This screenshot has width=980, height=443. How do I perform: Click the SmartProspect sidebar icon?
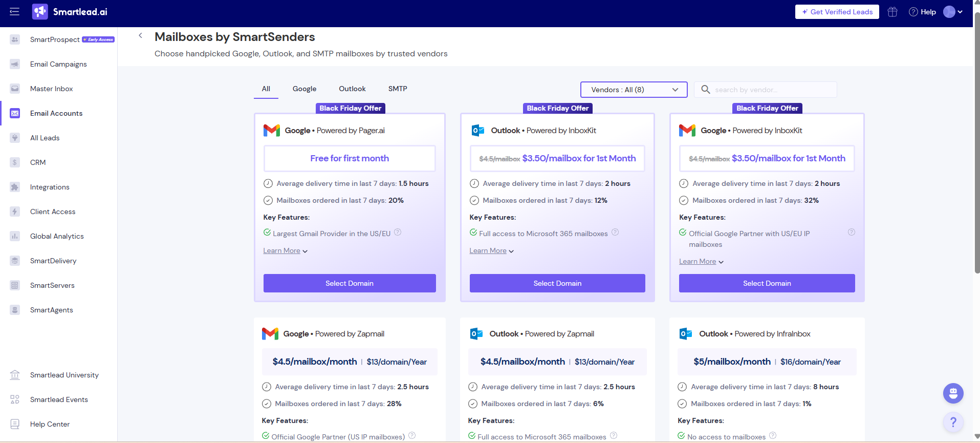click(x=15, y=39)
